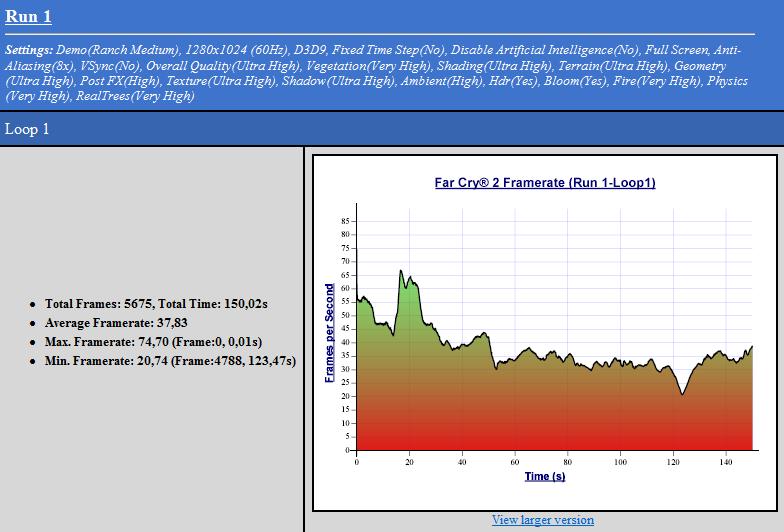The height and width of the screenshot is (532, 784).
Task: Select the 'Min. Framerate: 20,74' line
Action: click(x=170, y=360)
